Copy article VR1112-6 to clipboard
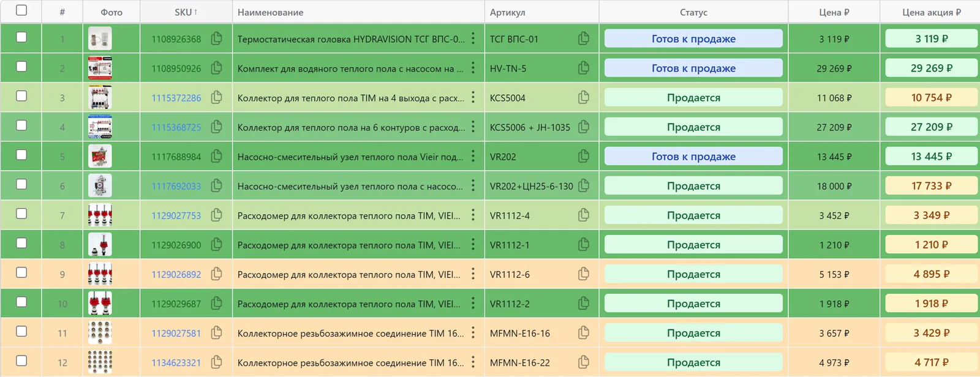Viewport: 980px width, 377px height. coord(584,274)
